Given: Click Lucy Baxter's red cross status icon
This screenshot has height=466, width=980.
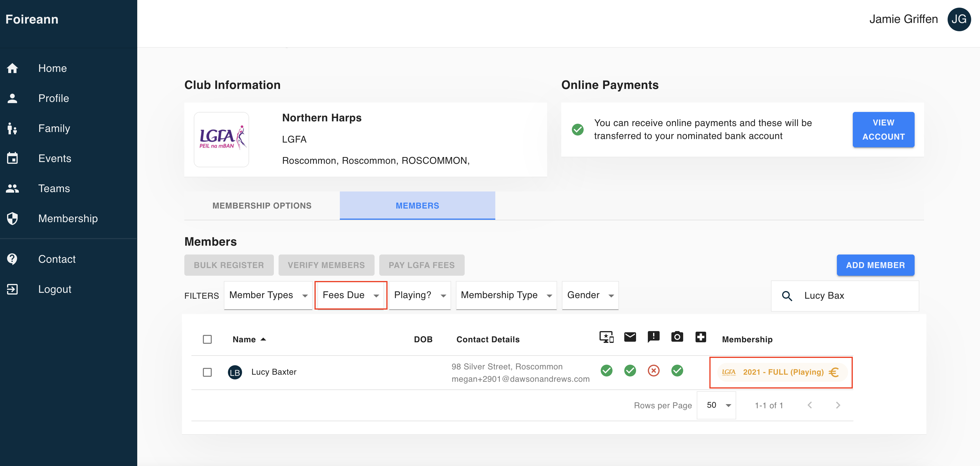Looking at the screenshot, I should [653, 371].
